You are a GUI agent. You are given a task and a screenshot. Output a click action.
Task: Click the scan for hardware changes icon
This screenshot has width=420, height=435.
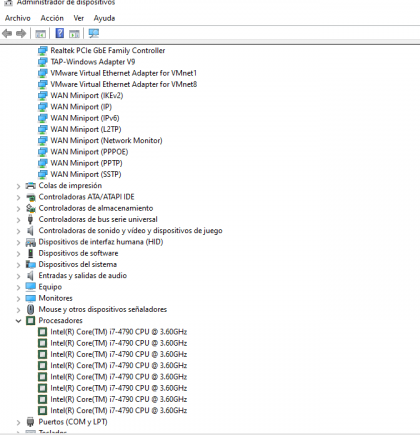click(x=94, y=33)
